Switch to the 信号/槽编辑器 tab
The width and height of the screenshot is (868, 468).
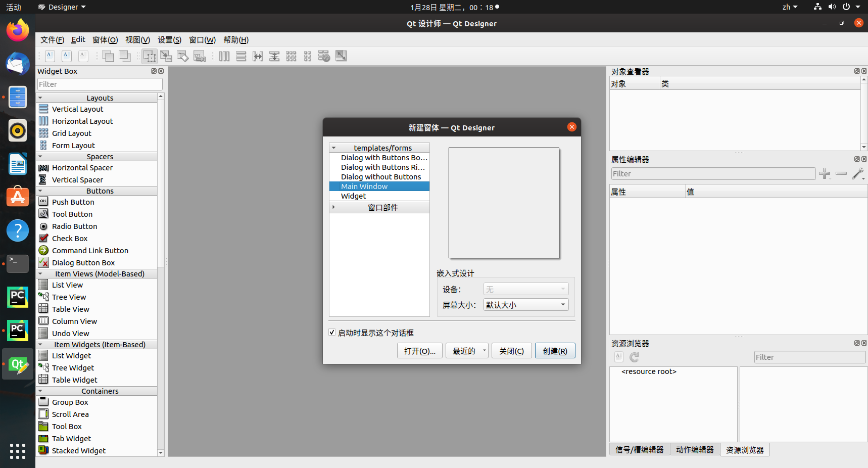point(640,450)
